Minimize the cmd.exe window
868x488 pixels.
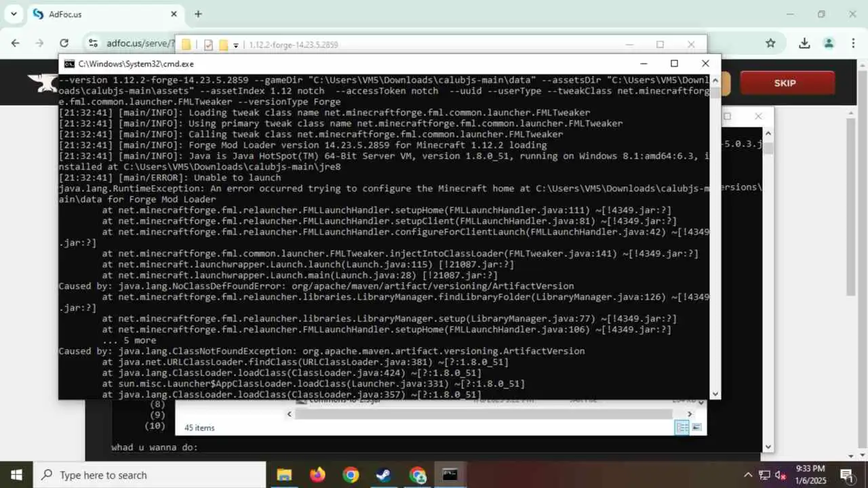pyautogui.click(x=643, y=64)
